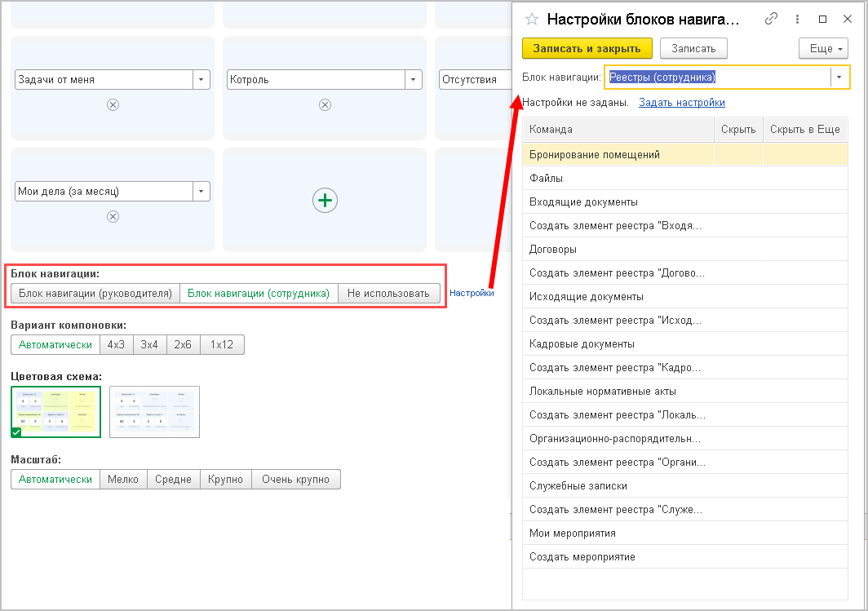This screenshot has height=611, width=868.
Task: Toggle Скрыть cell for Бронирование помещений
Action: point(738,154)
